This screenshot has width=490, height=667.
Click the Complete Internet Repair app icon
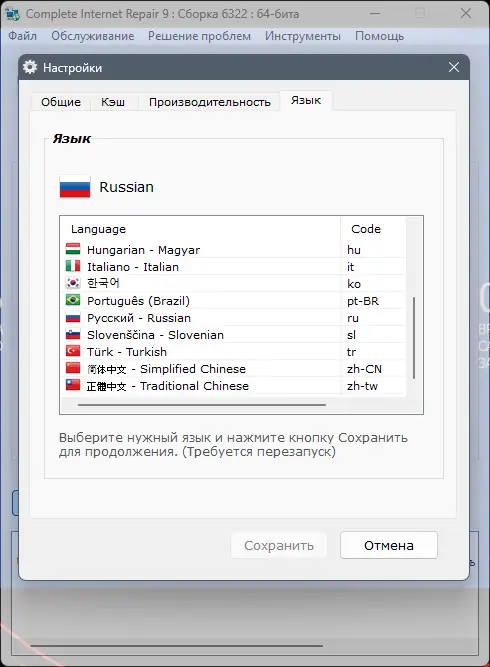point(12,14)
